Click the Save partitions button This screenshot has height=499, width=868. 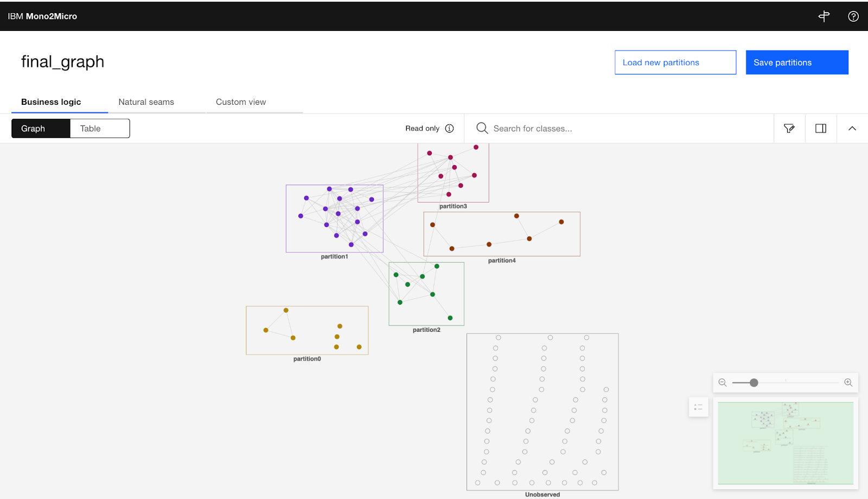tap(796, 62)
